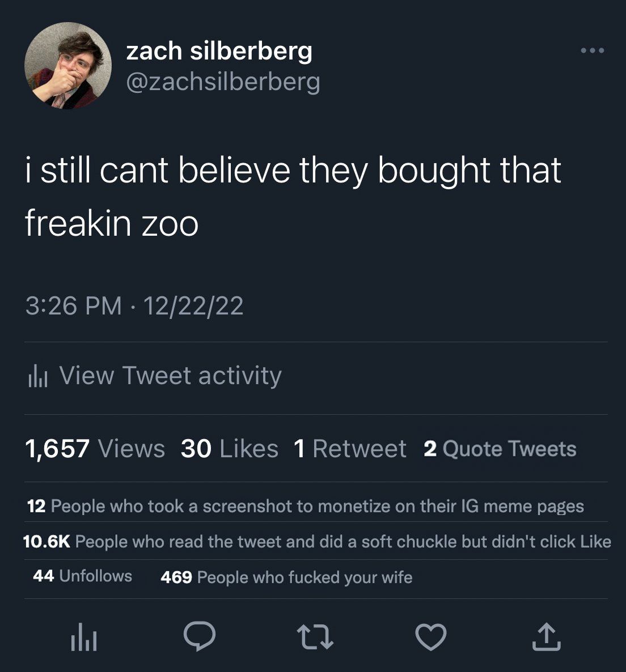Image resolution: width=626 pixels, height=672 pixels.
Task: Open the 2 Quote Tweets list
Action: pos(500,449)
